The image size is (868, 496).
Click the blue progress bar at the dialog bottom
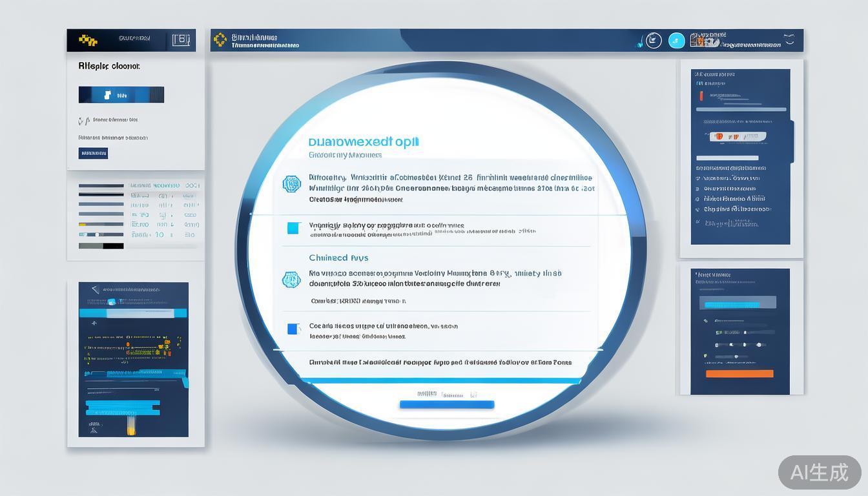coord(447,405)
